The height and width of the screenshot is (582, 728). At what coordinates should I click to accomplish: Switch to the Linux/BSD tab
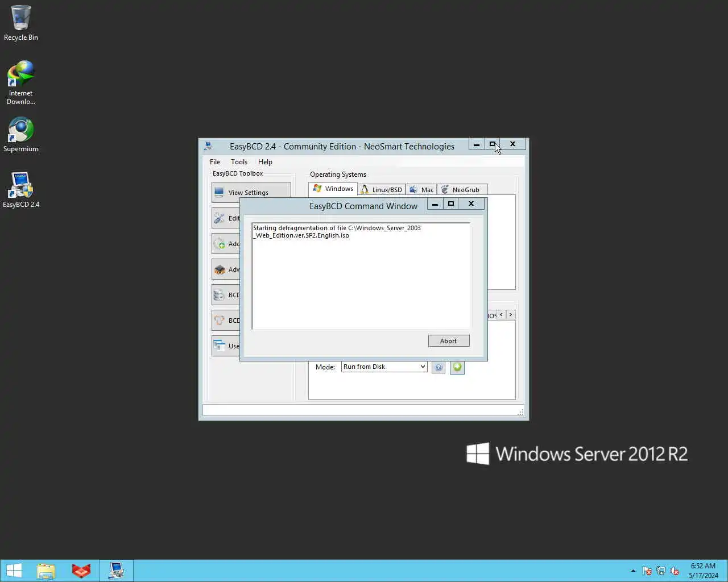382,190
